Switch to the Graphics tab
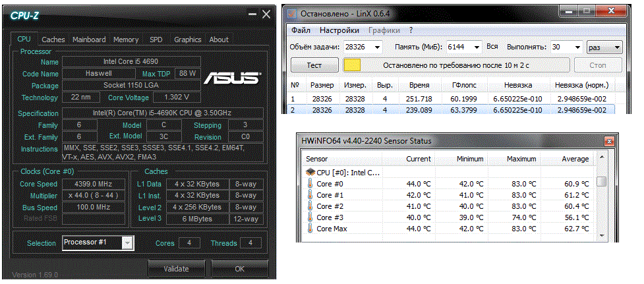The width and height of the screenshot is (644, 284). pyautogui.click(x=188, y=40)
